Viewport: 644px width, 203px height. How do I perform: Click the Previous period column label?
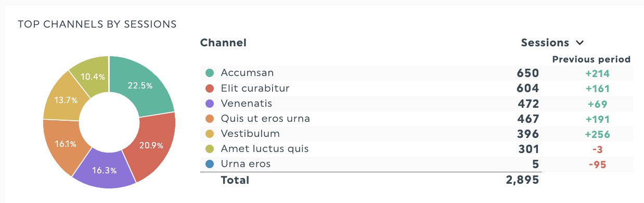pyautogui.click(x=591, y=59)
